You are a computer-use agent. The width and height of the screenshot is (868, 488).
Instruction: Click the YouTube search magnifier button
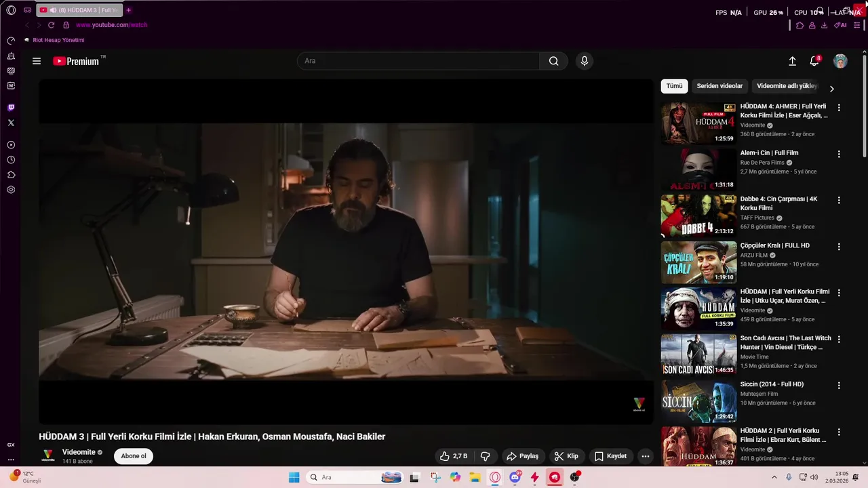554,61
